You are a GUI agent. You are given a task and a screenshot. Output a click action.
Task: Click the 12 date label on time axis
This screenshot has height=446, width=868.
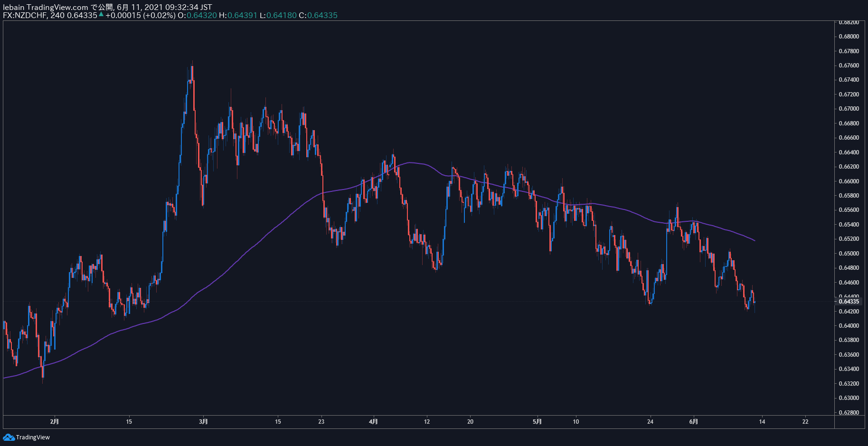click(427, 421)
